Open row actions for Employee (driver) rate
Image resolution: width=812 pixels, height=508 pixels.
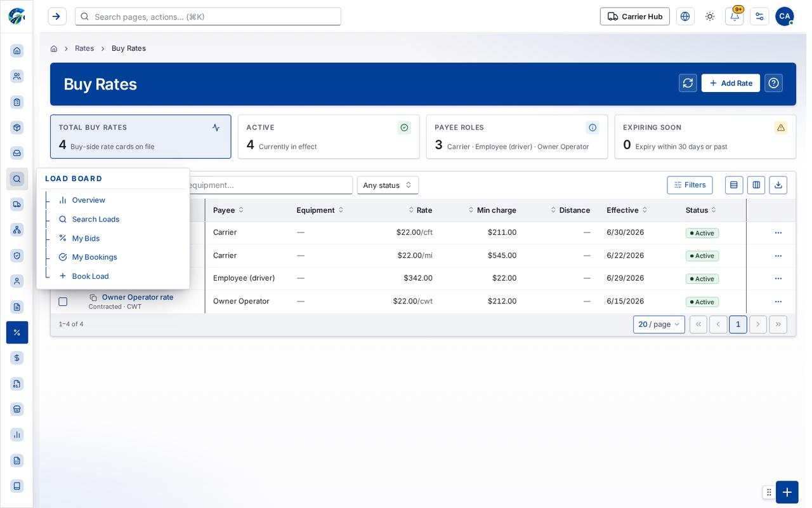(778, 279)
